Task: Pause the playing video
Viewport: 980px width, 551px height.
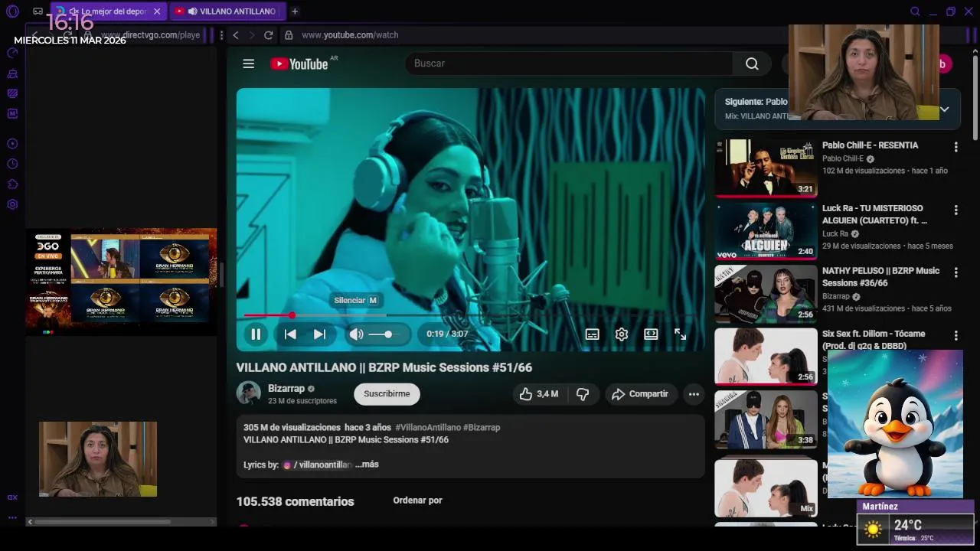Action: click(256, 334)
